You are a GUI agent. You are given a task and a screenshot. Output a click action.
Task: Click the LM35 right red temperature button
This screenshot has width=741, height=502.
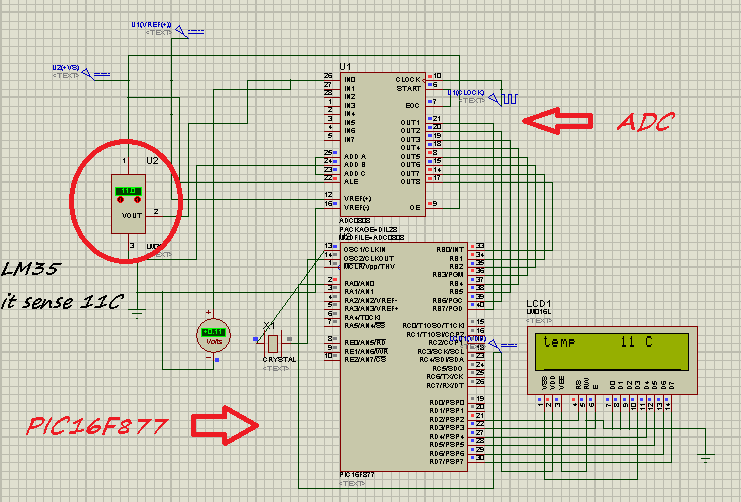136,201
